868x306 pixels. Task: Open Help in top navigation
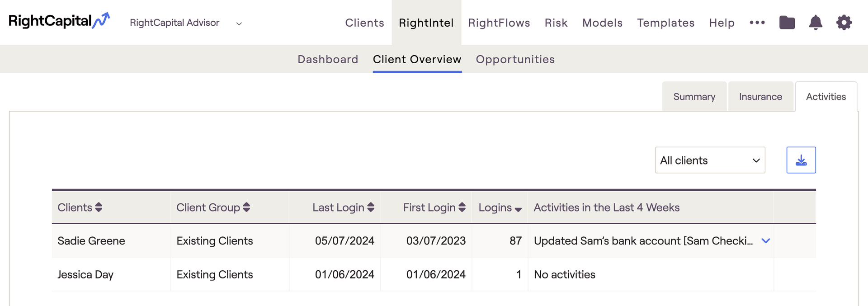[x=722, y=23]
